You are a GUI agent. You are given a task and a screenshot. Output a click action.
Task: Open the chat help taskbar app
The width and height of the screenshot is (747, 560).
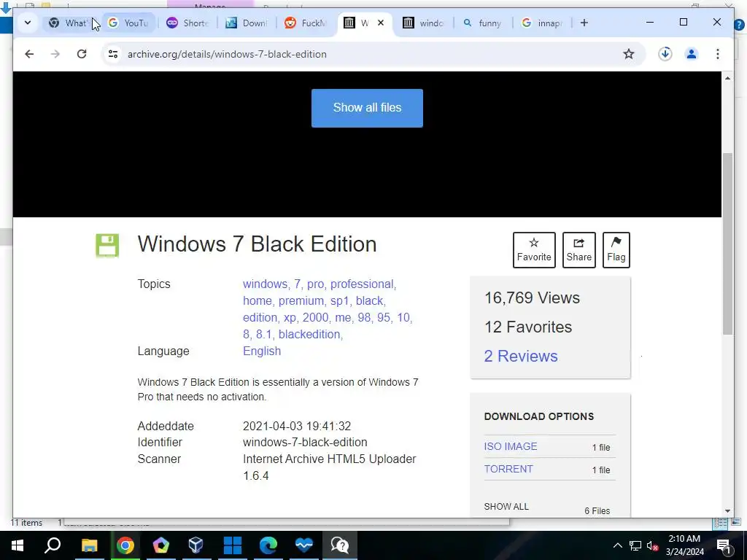coord(340,545)
